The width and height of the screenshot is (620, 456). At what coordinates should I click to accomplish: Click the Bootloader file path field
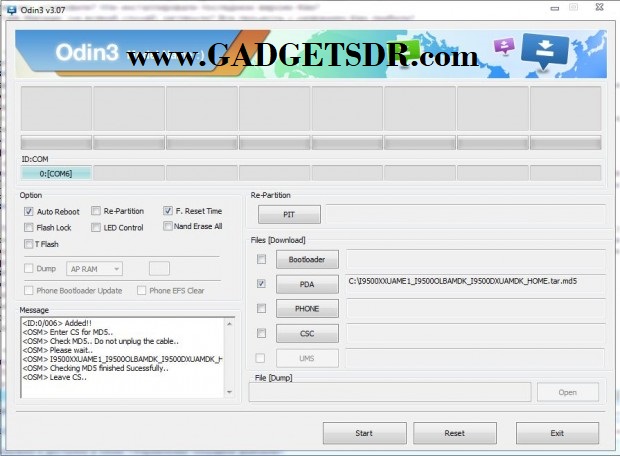click(x=476, y=259)
